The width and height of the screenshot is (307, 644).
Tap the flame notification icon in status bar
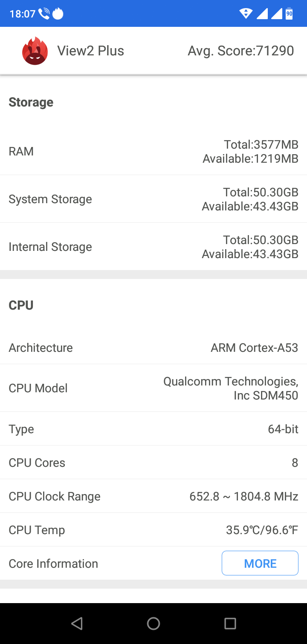point(58,14)
